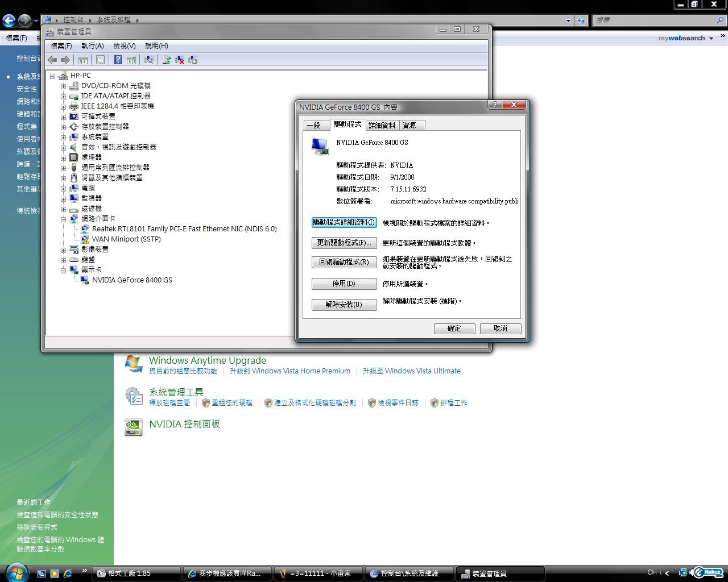This screenshot has width=728, height=582.
Task: Click the 更新驅動程式(P)... button
Action: point(344,243)
